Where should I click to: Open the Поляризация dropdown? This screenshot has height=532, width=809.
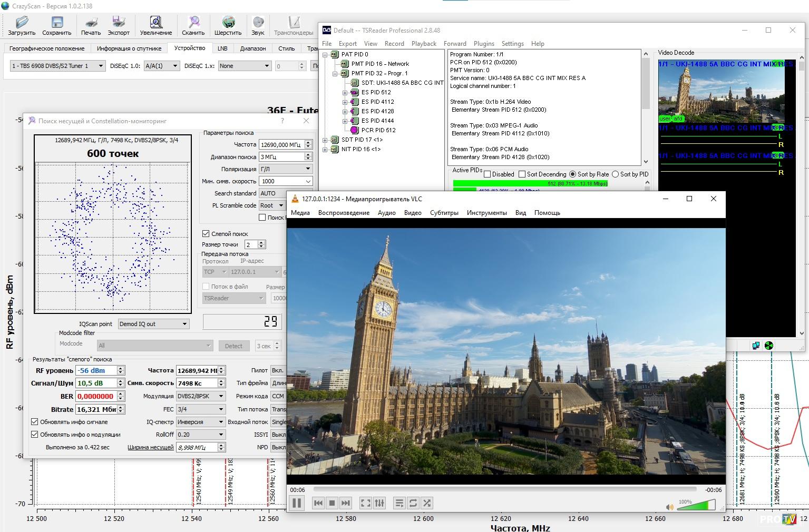[x=286, y=169]
